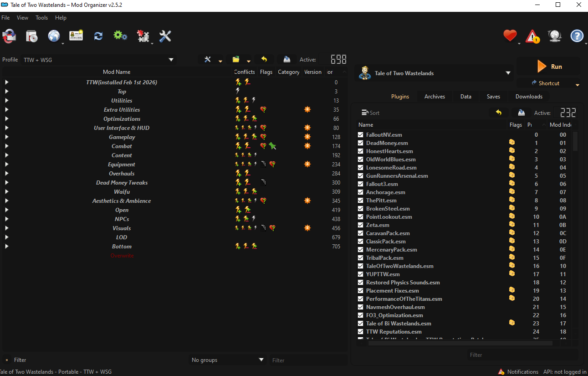Open the Tale of Two Wastelands executable dropdown

coord(435,73)
